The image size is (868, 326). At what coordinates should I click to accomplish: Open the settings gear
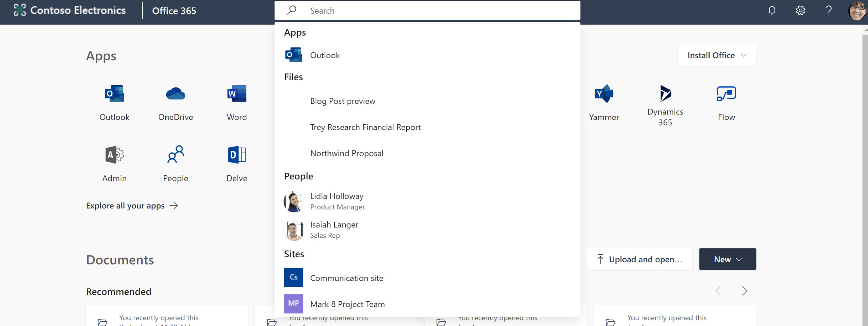pyautogui.click(x=800, y=11)
